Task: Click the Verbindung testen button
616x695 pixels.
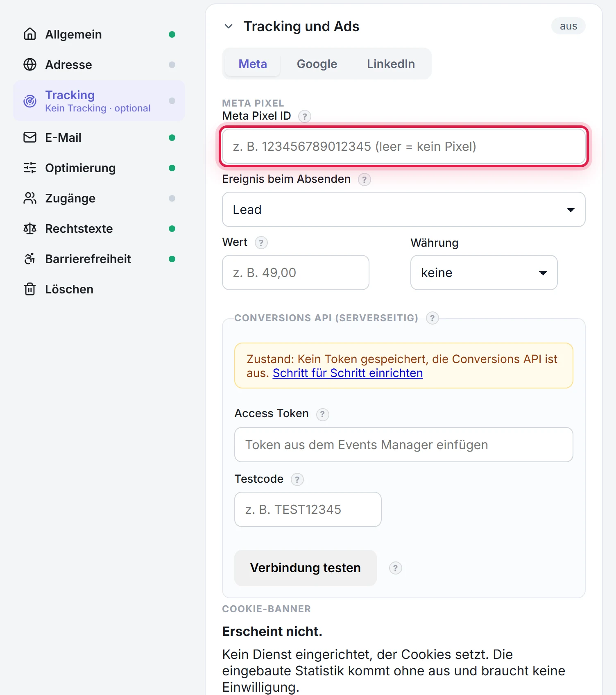Action: click(305, 568)
